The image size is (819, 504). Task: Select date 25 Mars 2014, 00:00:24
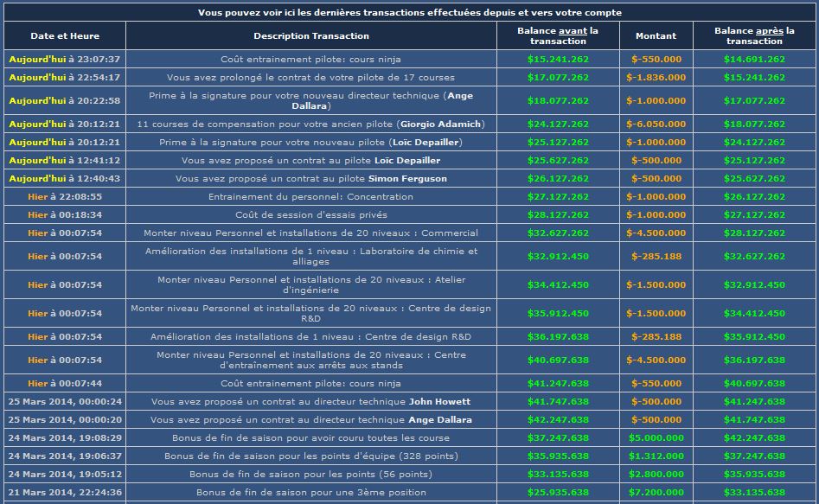click(x=65, y=402)
